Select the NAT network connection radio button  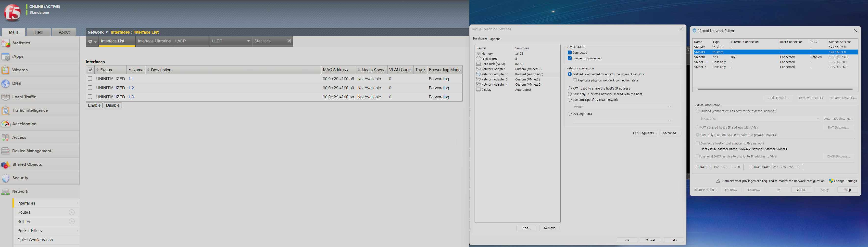click(570, 88)
